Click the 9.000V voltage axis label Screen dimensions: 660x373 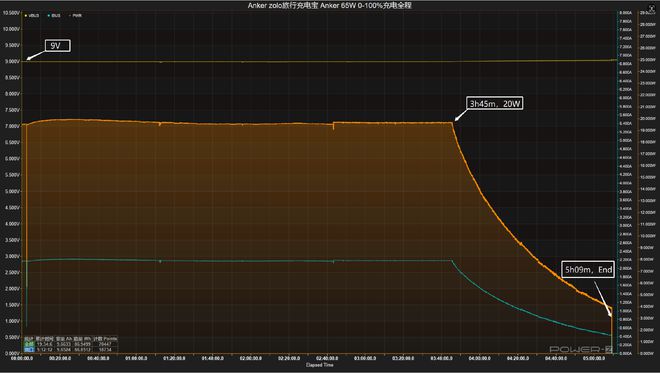[x=11, y=61]
